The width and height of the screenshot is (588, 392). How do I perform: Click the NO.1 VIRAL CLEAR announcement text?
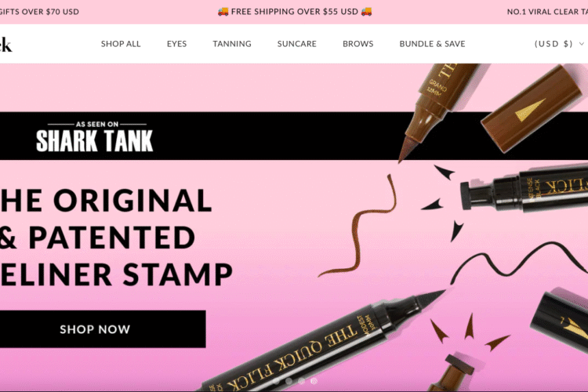pos(547,12)
